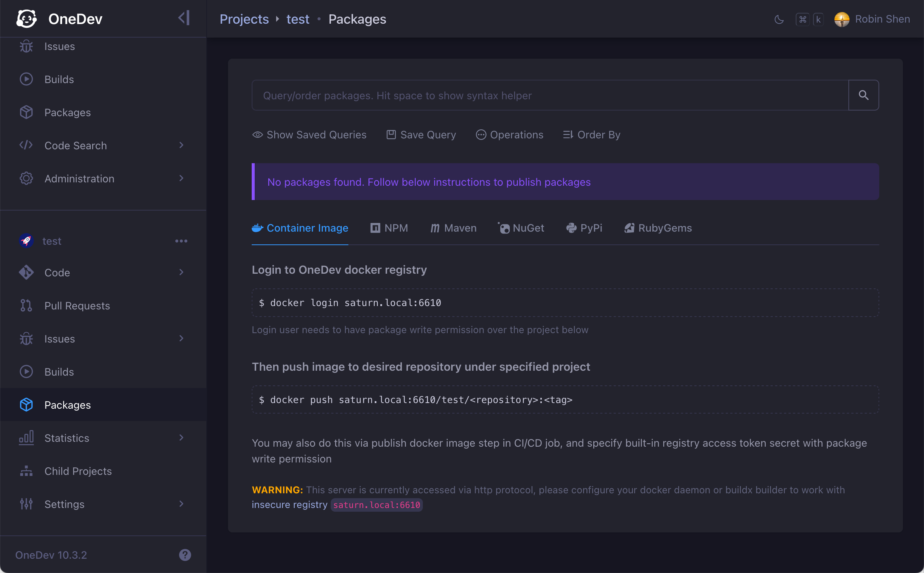Expand the Settings section in sidebar

coord(181,504)
